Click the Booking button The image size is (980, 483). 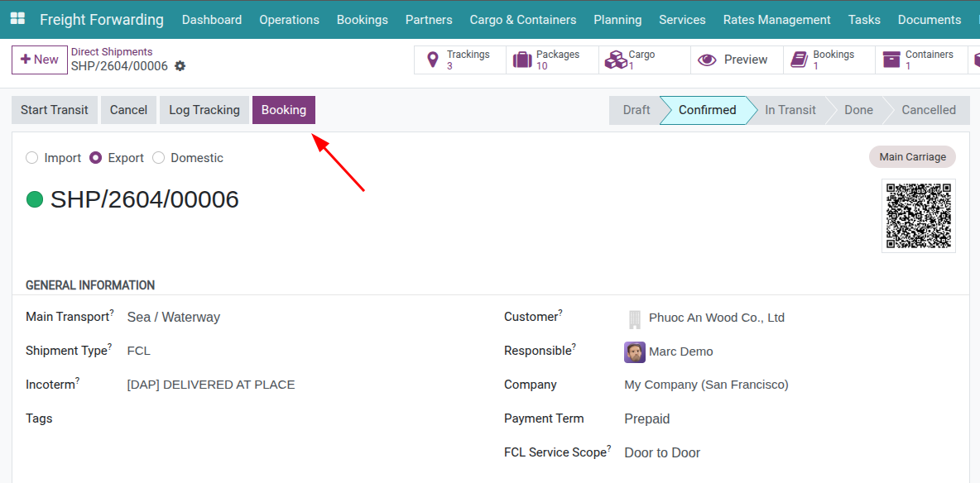click(x=283, y=109)
